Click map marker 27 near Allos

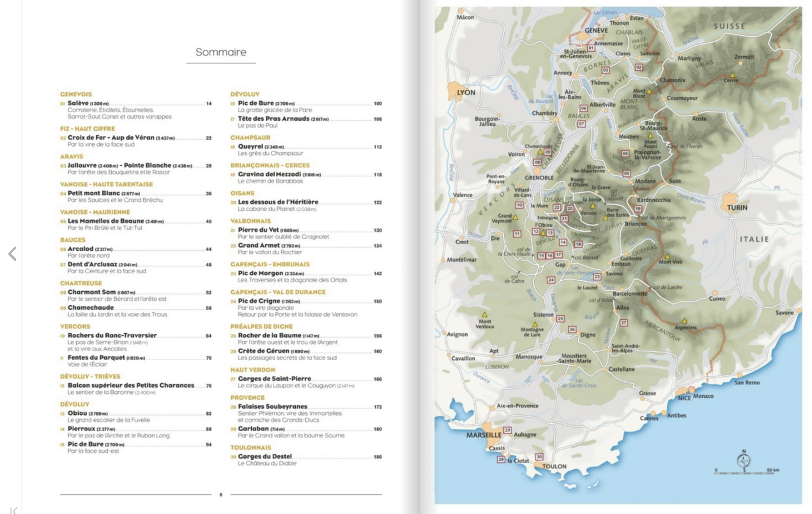(x=624, y=322)
